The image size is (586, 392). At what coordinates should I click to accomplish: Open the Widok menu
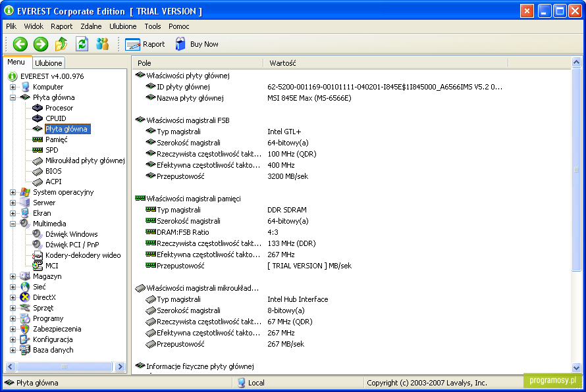(34, 26)
